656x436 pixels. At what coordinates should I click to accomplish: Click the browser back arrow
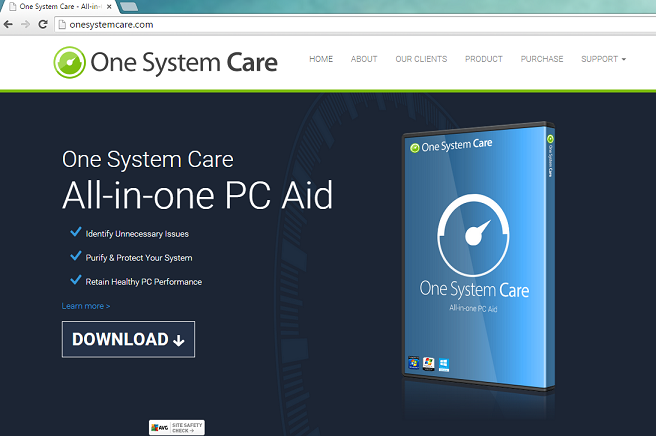tap(9, 24)
